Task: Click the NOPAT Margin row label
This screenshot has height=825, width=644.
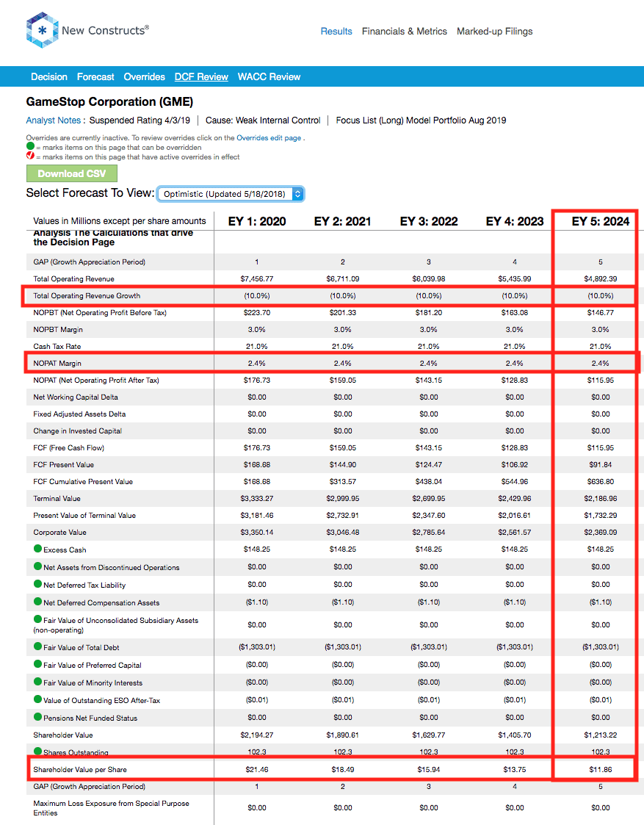Action: point(57,363)
